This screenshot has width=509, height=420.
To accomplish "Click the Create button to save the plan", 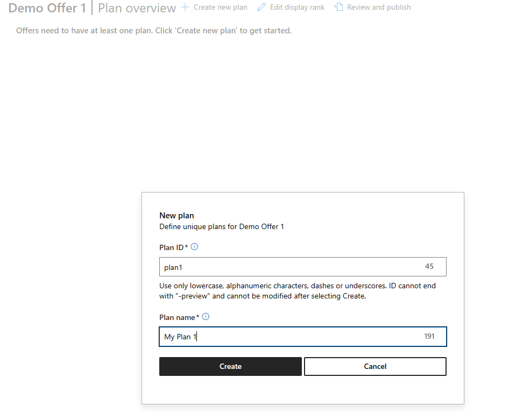I will pyautogui.click(x=230, y=366).
